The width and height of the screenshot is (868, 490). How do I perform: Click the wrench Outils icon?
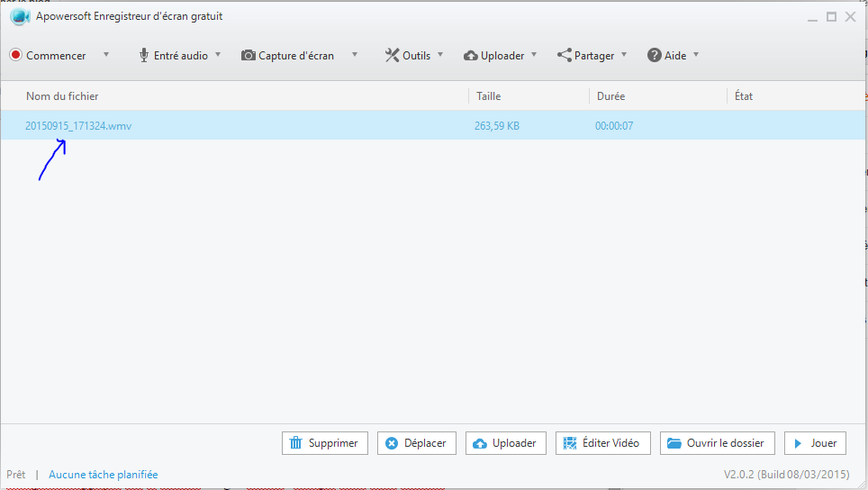[392, 55]
